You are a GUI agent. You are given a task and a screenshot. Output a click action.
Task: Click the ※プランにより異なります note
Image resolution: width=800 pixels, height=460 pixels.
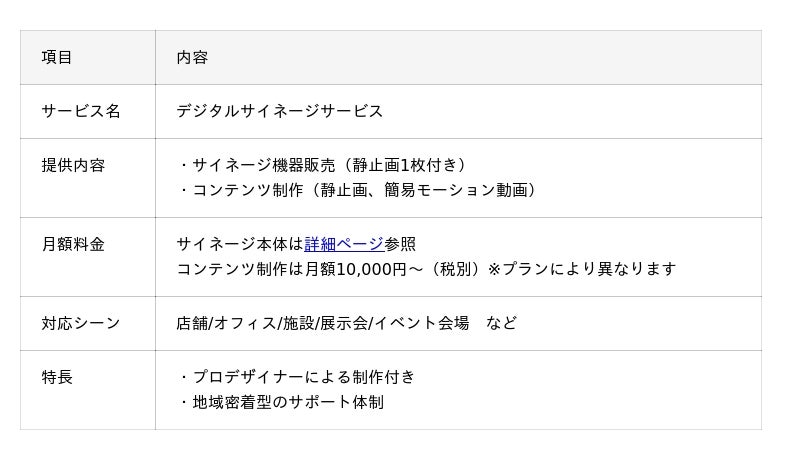581,269
